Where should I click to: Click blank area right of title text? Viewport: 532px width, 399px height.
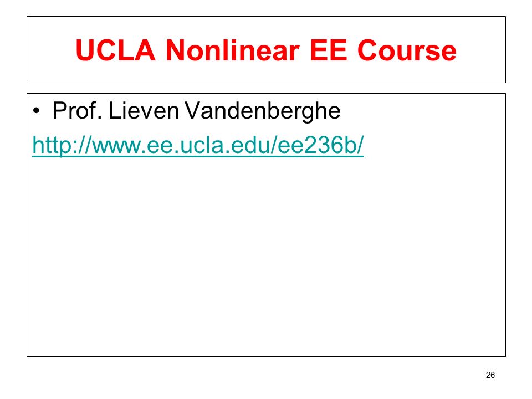coord(481,49)
